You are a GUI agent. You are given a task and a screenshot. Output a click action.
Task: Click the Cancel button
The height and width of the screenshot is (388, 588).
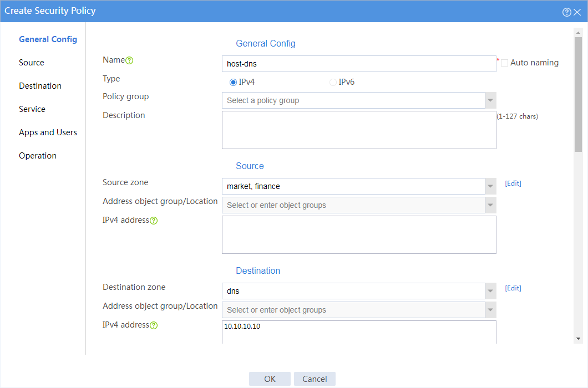tap(315, 379)
